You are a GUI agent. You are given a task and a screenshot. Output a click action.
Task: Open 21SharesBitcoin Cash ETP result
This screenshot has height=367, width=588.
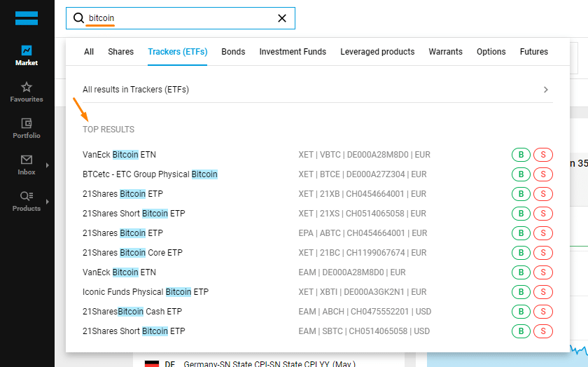(132, 312)
